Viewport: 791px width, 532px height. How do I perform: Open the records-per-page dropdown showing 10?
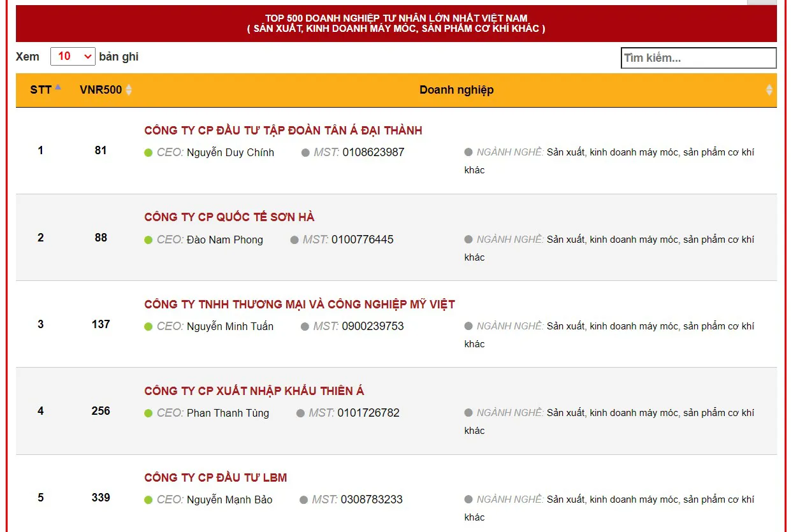pyautogui.click(x=73, y=57)
